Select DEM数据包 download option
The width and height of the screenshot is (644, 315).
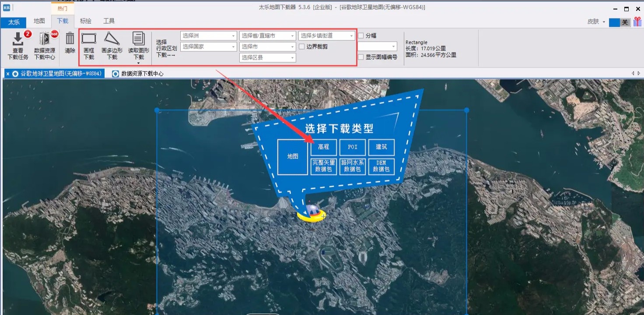click(381, 166)
